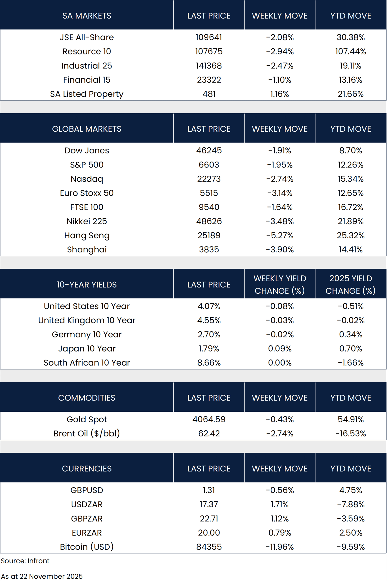This screenshot has width=392, height=581.
Task: Click the SA Listed Property row label
Action: point(87,94)
